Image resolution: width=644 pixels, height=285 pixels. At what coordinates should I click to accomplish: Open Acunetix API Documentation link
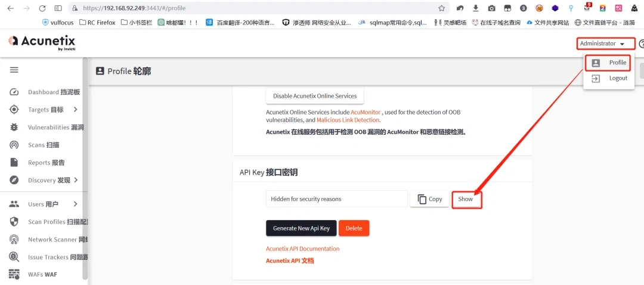303,249
